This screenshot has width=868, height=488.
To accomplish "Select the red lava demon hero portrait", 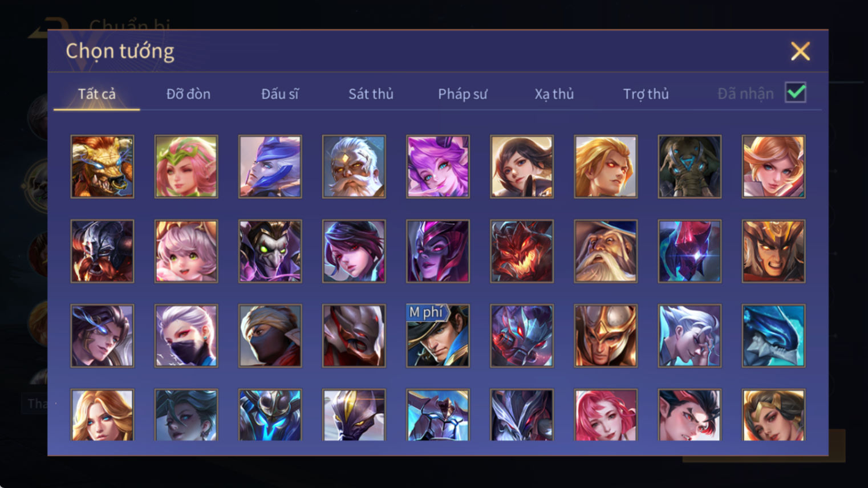I will coord(521,251).
